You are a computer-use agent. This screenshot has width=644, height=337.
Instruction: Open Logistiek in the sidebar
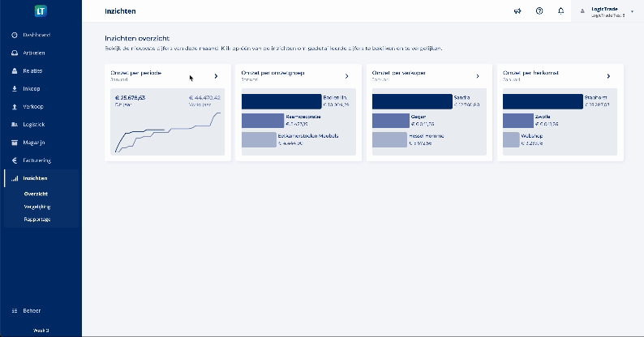(34, 124)
